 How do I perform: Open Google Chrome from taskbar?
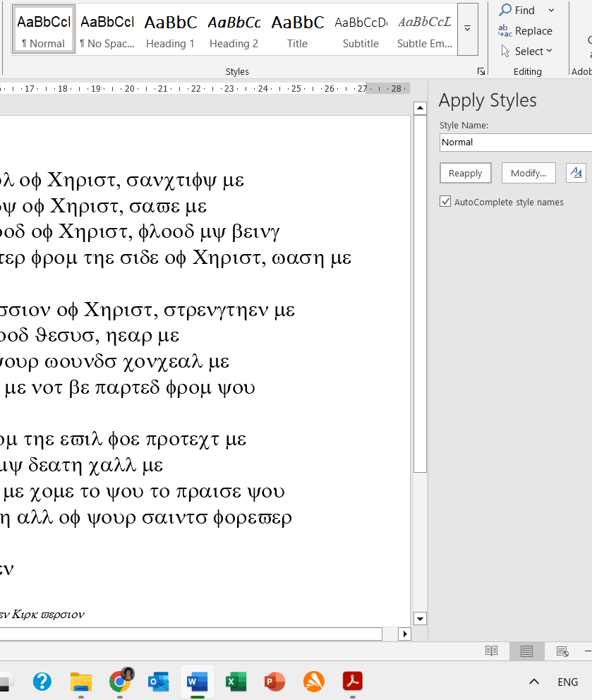coord(120,682)
